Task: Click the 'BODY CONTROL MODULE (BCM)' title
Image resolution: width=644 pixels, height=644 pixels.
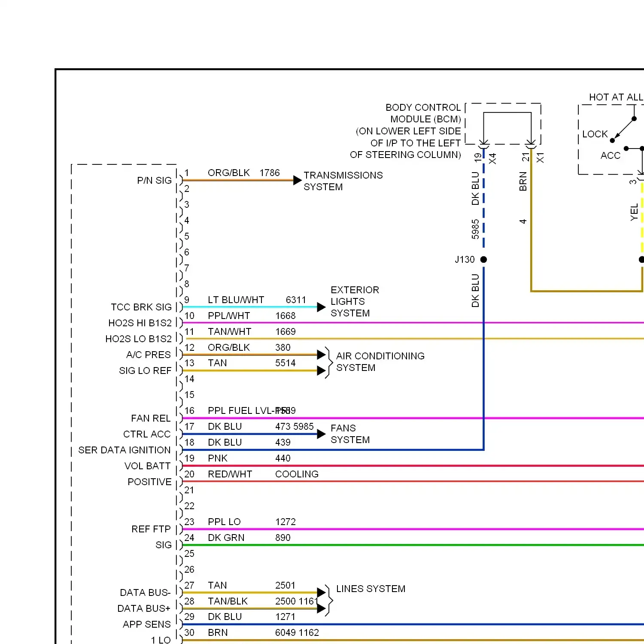Action: coord(423,113)
